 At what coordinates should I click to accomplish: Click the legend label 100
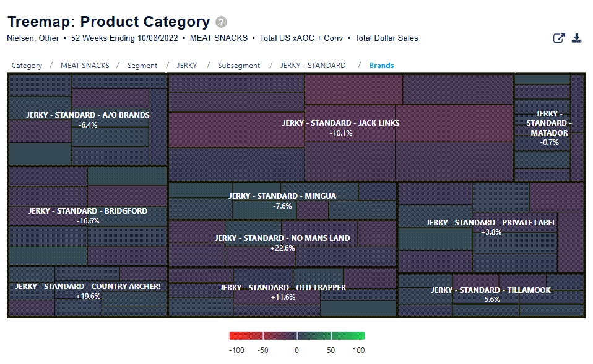click(358, 350)
